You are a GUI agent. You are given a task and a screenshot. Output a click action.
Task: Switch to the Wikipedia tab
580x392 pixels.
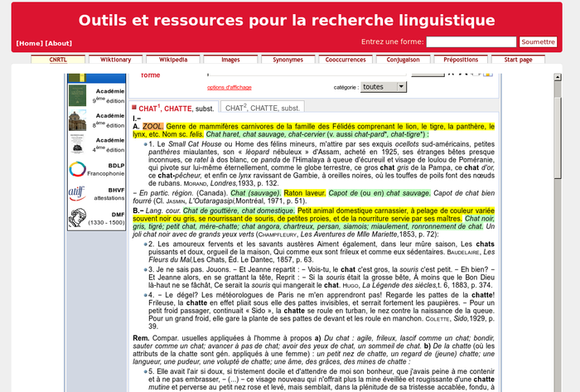click(173, 60)
